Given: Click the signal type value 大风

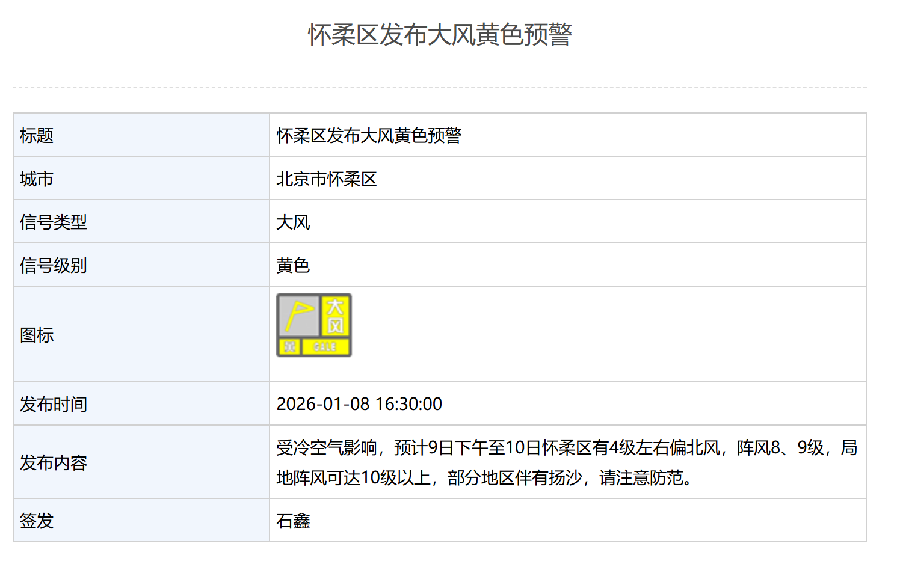Looking at the screenshot, I should [293, 222].
